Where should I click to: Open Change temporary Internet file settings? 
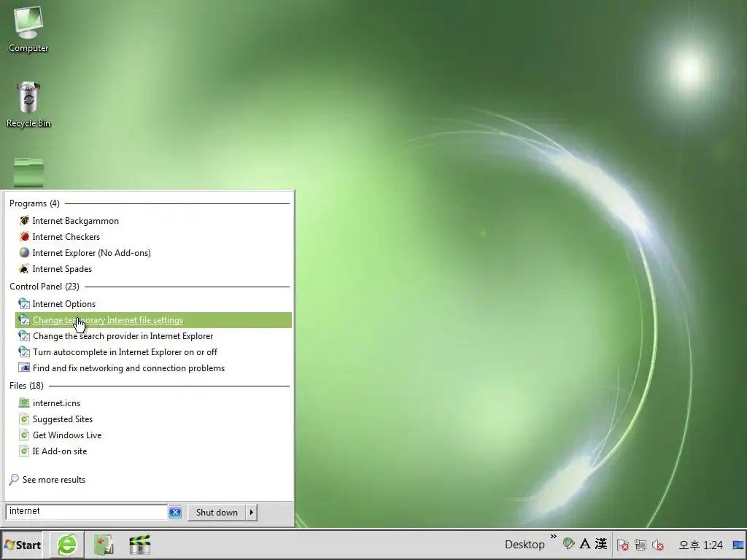click(153, 320)
